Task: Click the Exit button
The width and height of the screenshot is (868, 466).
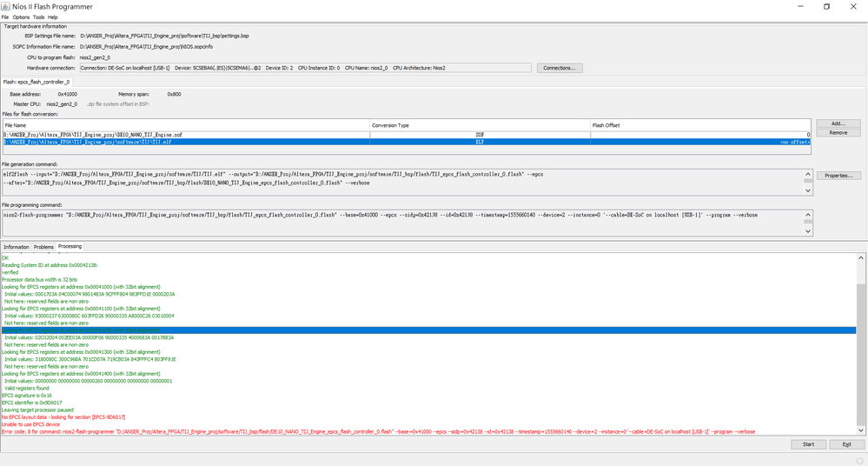Action: 846,444
